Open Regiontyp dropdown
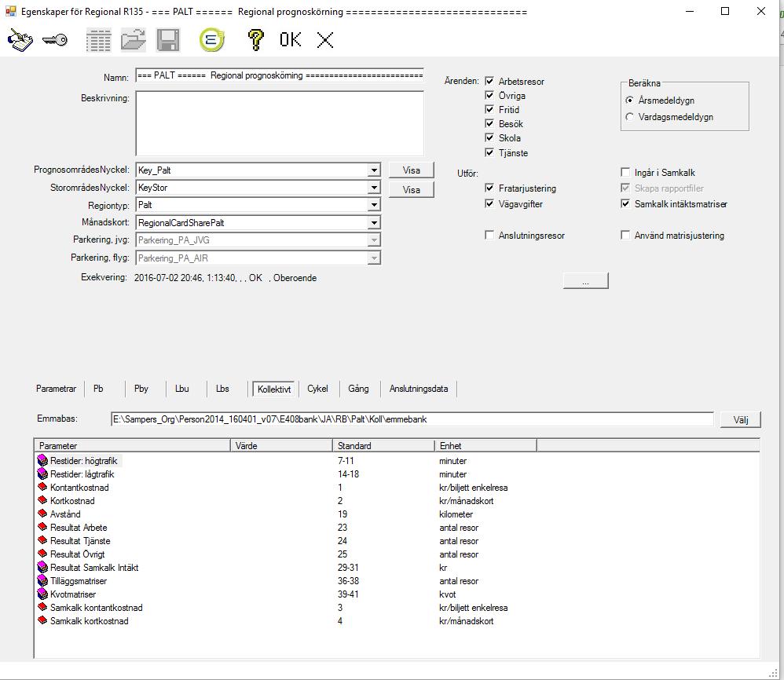The image size is (784, 680). click(373, 205)
